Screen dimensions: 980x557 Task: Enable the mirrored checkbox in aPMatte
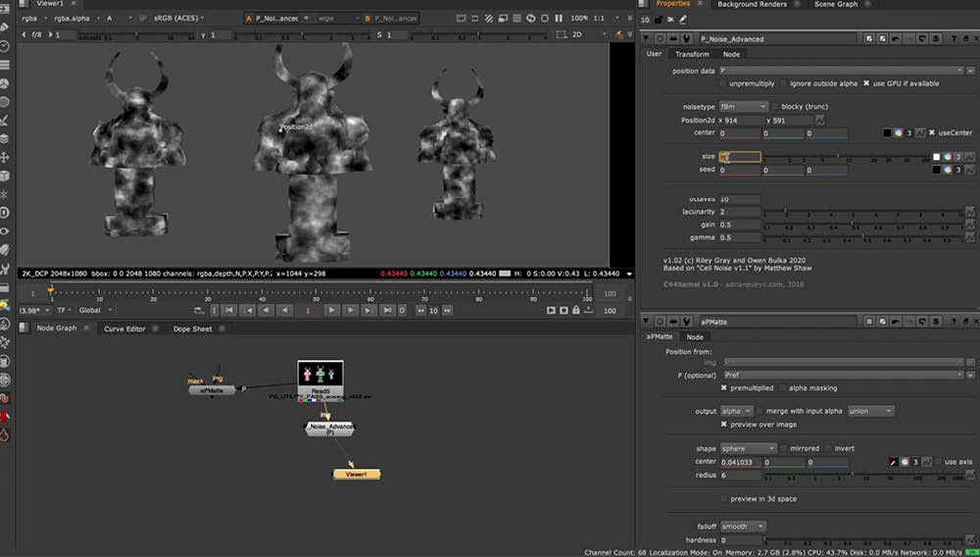coord(782,448)
